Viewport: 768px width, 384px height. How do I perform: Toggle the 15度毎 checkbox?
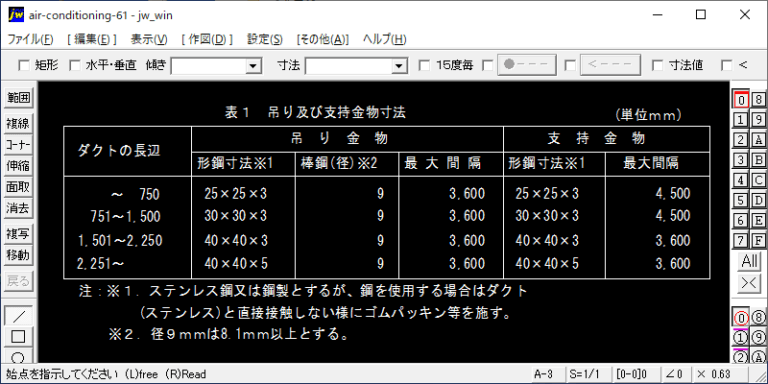pyautogui.click(x=425, y=65)
